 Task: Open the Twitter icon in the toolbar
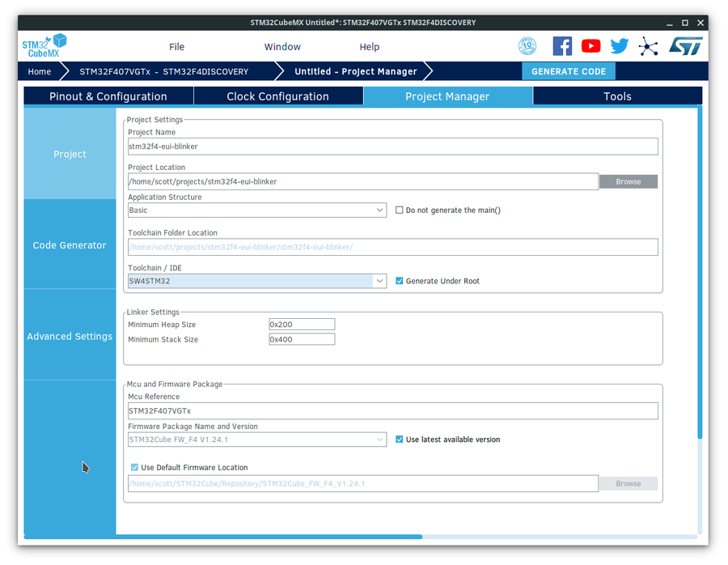(x=619, y=45)
